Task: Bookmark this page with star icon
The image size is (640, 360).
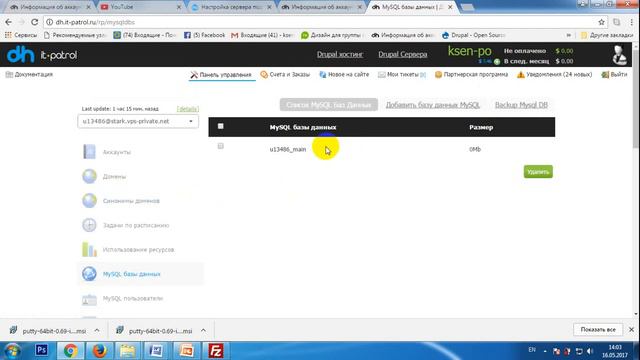Action: (601, 22)
